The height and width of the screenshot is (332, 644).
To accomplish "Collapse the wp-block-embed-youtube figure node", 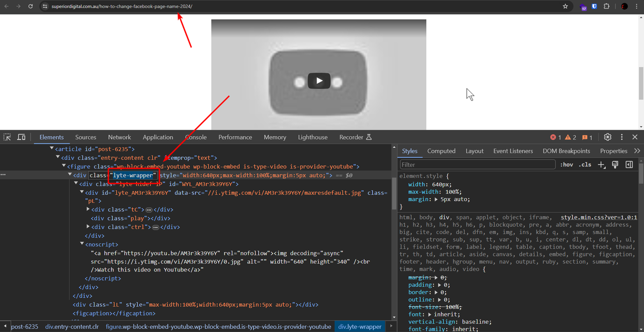I will tap(64, 166).
